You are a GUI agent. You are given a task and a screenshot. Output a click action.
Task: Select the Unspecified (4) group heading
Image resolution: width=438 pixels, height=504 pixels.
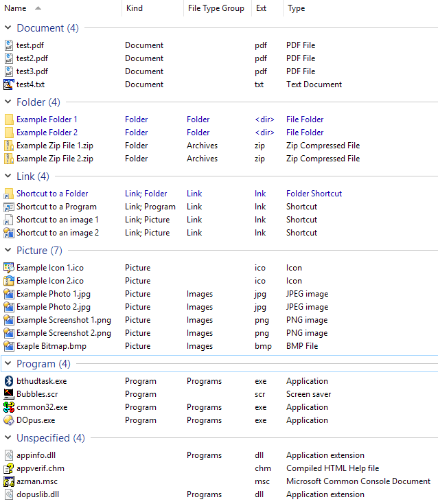coord(50,438)
